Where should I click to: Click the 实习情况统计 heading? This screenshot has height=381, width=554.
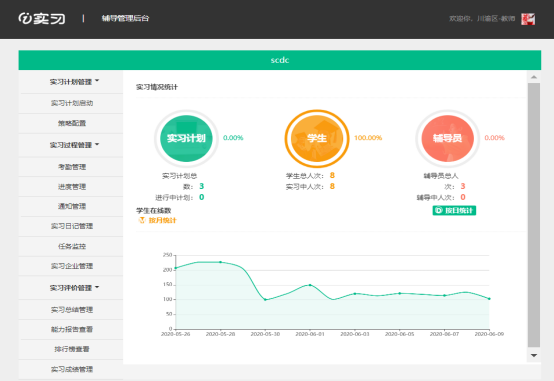[x=157, y=87]
